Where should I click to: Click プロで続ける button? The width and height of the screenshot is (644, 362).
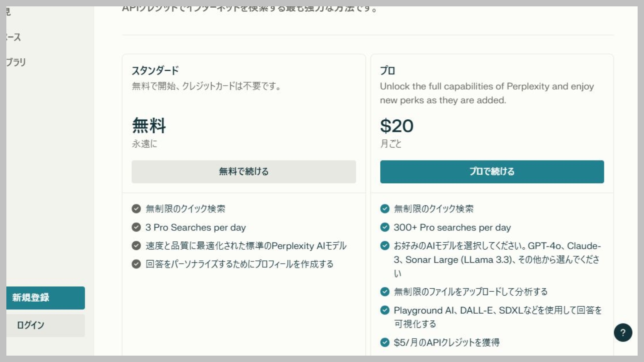(x=492, y=172)
